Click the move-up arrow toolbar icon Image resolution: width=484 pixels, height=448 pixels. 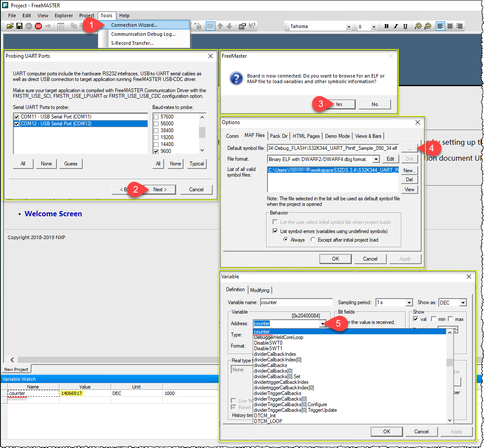pyautogui.click(x=220, y=26)
